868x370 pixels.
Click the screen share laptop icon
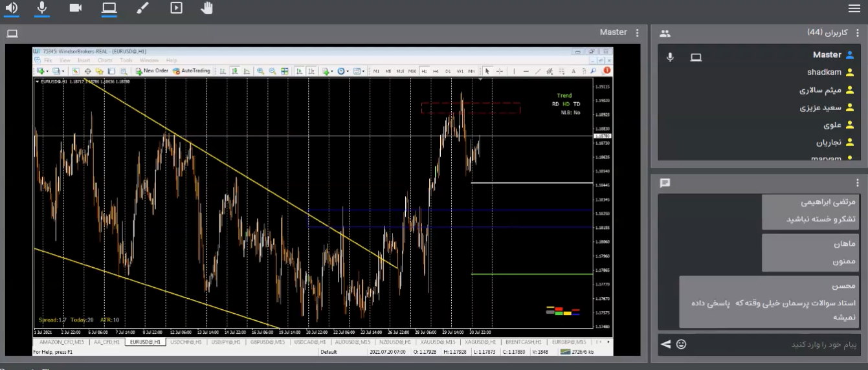click(109, 8)
